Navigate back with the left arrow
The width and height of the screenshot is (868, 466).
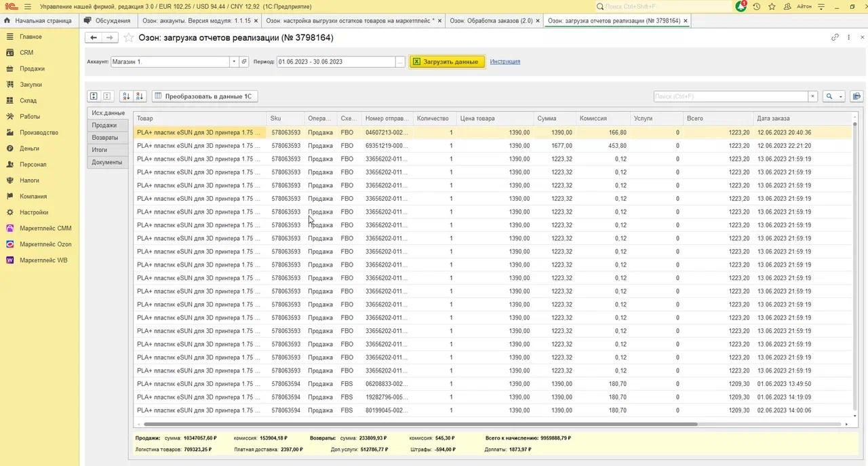click(94, 38)
